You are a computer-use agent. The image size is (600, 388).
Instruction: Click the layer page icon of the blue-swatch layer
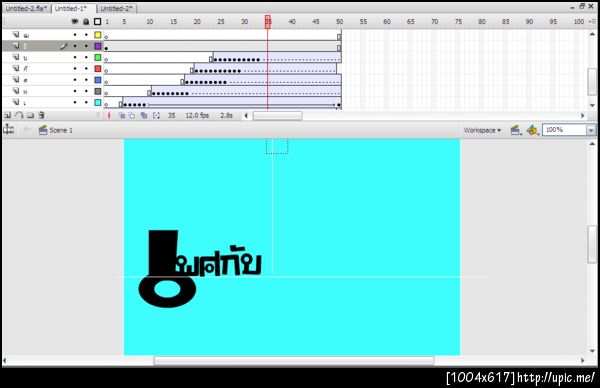pyautogui.click(x=16, y=80)
